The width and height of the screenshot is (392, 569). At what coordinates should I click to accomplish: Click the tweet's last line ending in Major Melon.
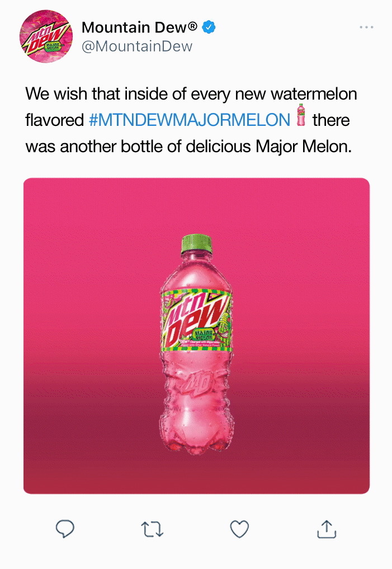(188, 147)
